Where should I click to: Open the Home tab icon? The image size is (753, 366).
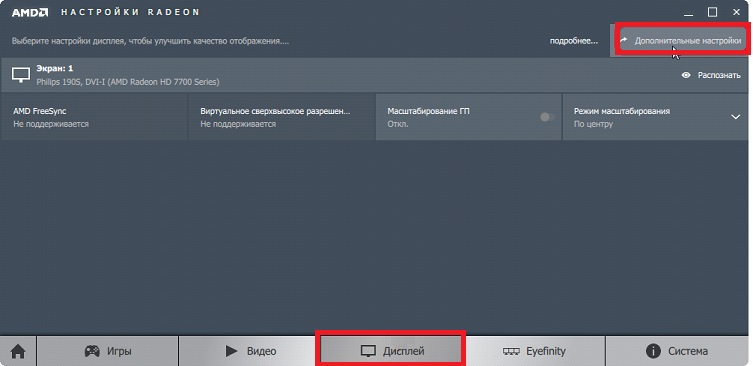coord(18,351)
